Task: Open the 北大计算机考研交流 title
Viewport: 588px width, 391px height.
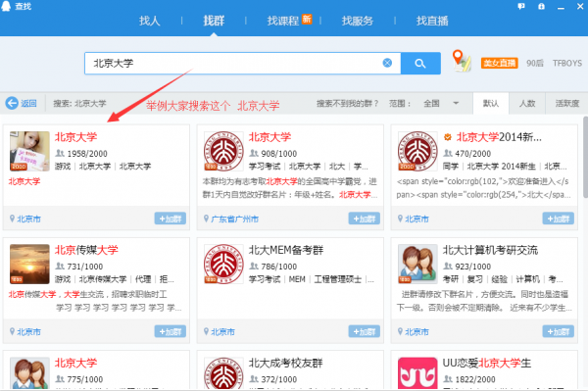Action: pos(491,250)
